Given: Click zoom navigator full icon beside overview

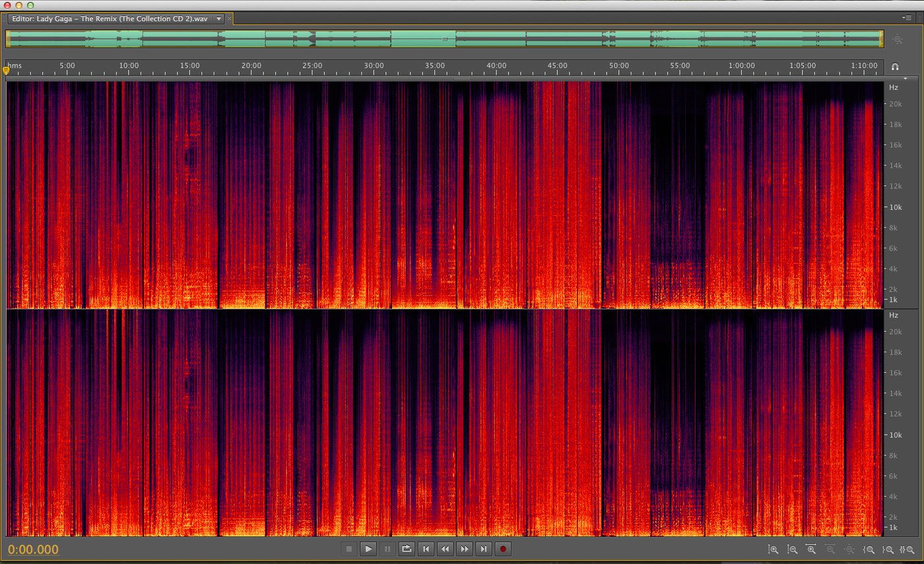Looking at the screenshot, I should coord(897,40).
